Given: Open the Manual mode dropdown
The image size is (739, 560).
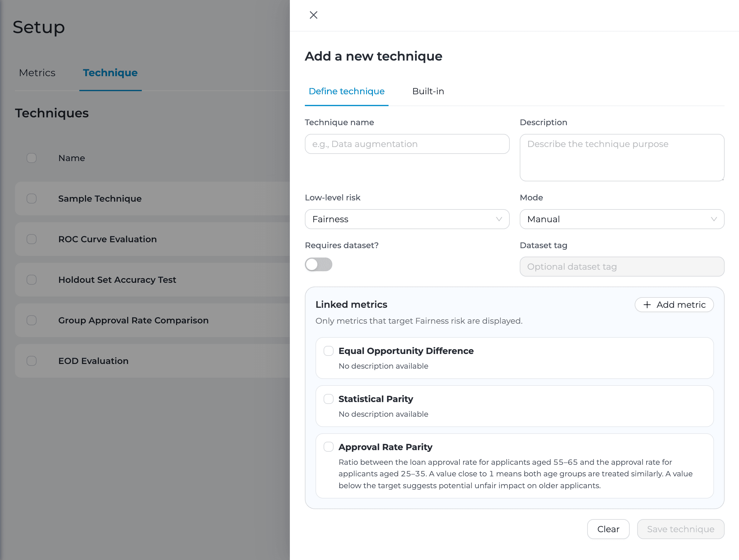Looking at the screenshot, I should coord(621,219).
